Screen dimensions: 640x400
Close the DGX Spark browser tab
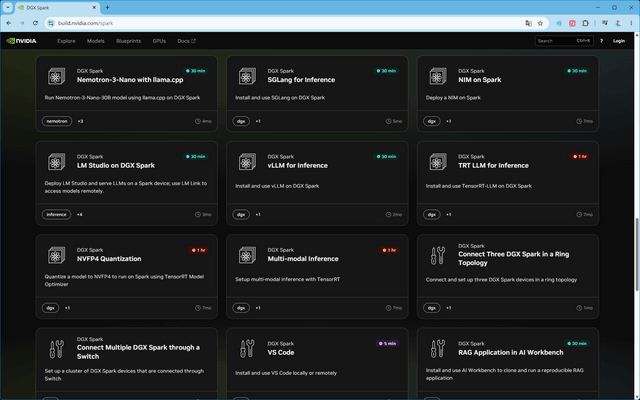click(x=94, y=7)
